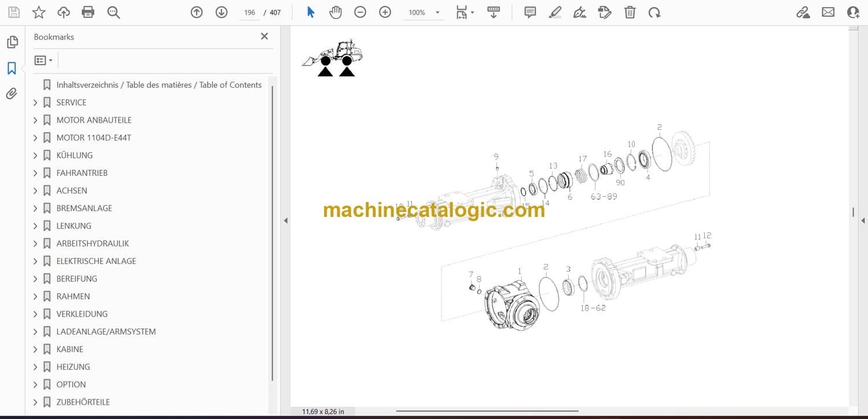This screenshot has width=868, height=419.
Task: Open the Inhaltsverzeichnis table of contents bookmark
Action: (x=159, y=85)
